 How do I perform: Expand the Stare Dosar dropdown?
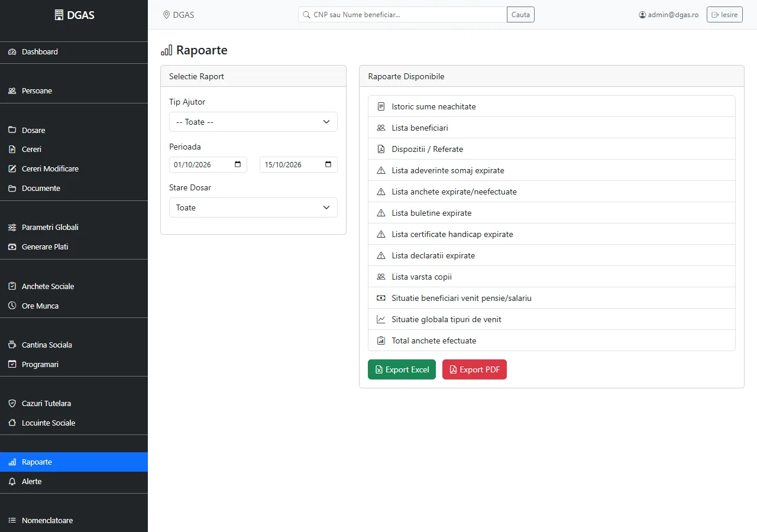253,207
